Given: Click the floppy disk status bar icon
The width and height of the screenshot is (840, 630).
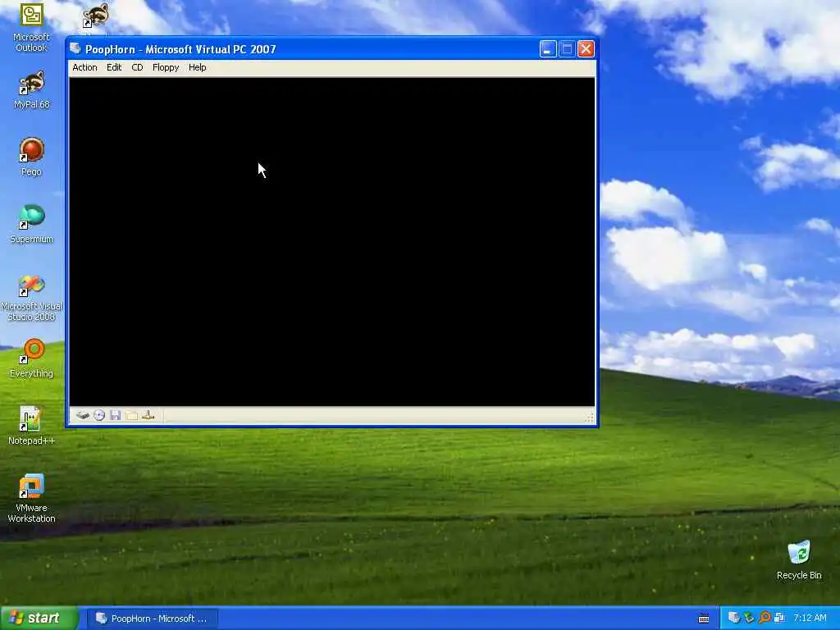Looking at the screenshot, I should tap(115, 415).
